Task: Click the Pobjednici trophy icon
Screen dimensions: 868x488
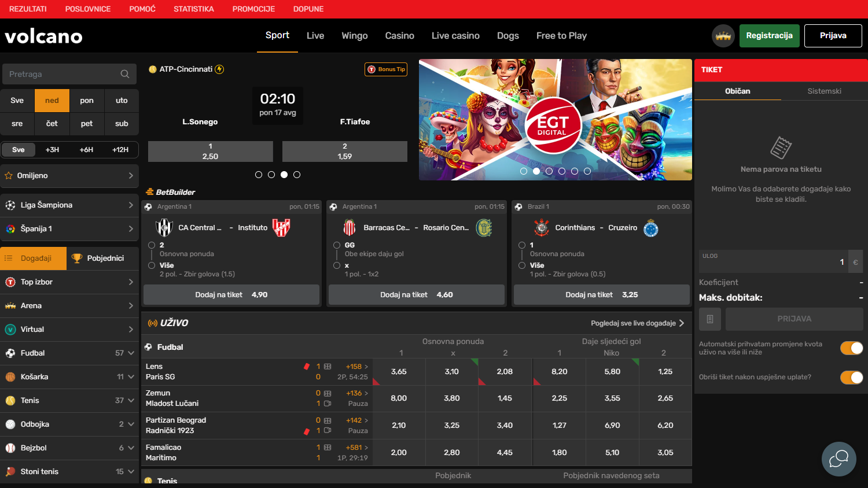Action: click(77, 258)
